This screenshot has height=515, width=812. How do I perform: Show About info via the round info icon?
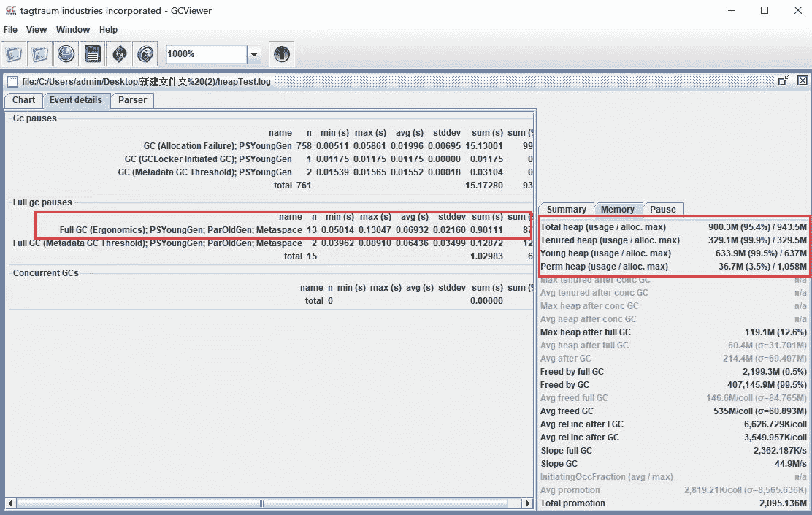[282, 54]
